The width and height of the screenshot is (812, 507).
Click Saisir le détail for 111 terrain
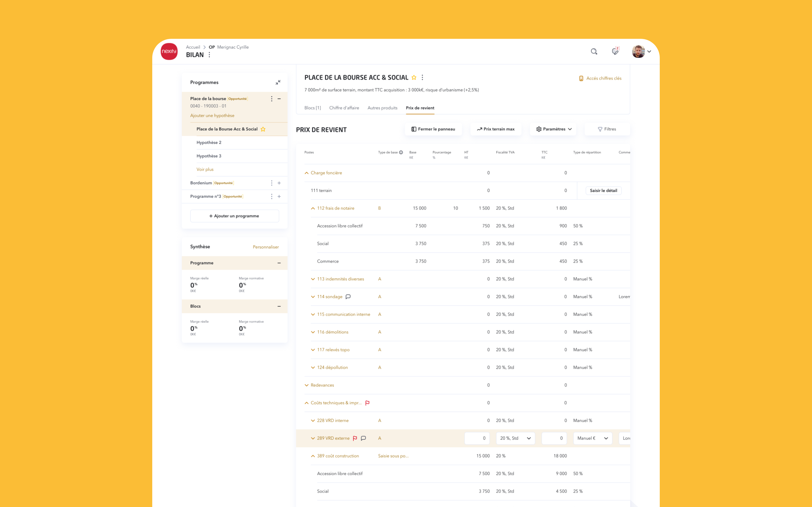pyautogui.click(x=603, y=191)
